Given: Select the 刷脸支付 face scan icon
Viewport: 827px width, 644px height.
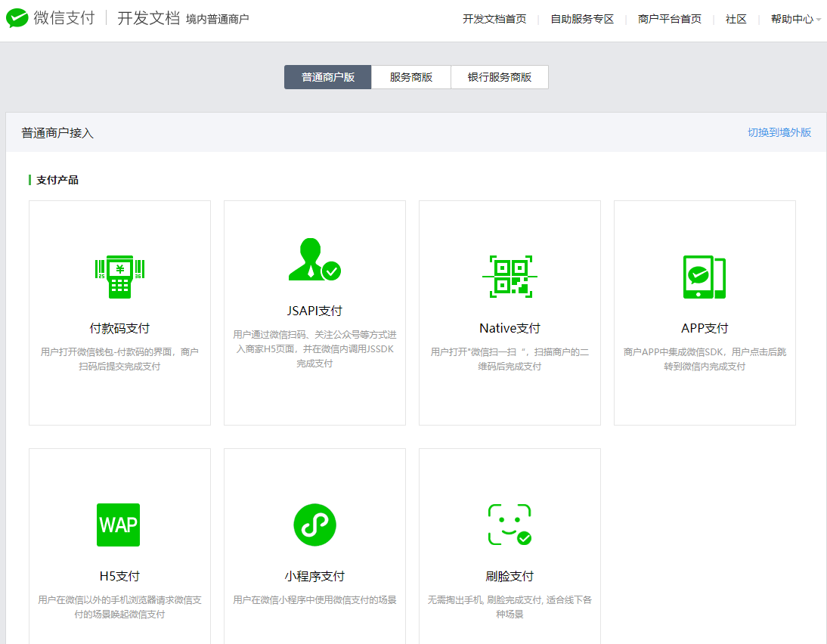Looking at the screenshot, I should [510, 525].
